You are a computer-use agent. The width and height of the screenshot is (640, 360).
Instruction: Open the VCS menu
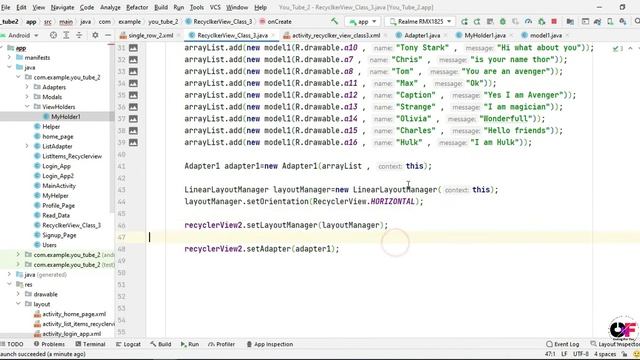[215, 7]
